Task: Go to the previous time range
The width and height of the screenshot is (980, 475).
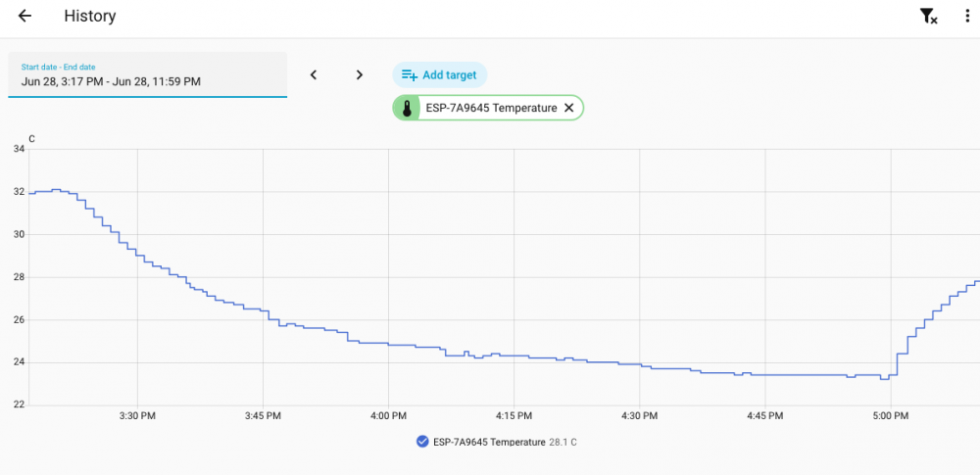Action: point(314,75)
